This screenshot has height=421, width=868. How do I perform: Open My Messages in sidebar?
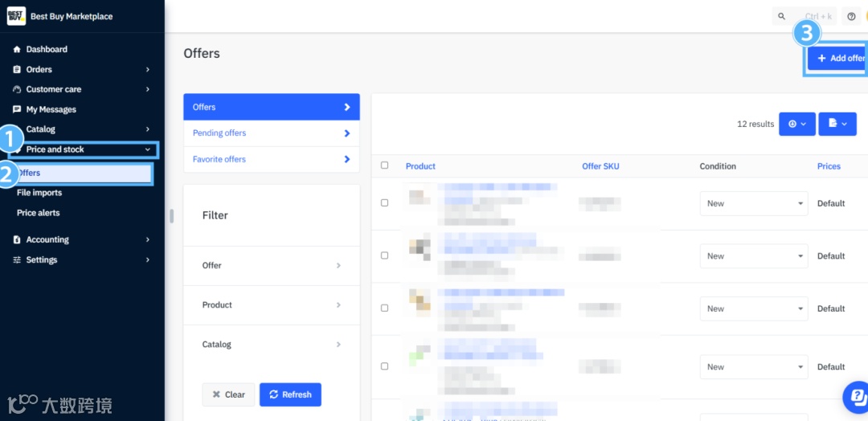[x=51, y=109]
